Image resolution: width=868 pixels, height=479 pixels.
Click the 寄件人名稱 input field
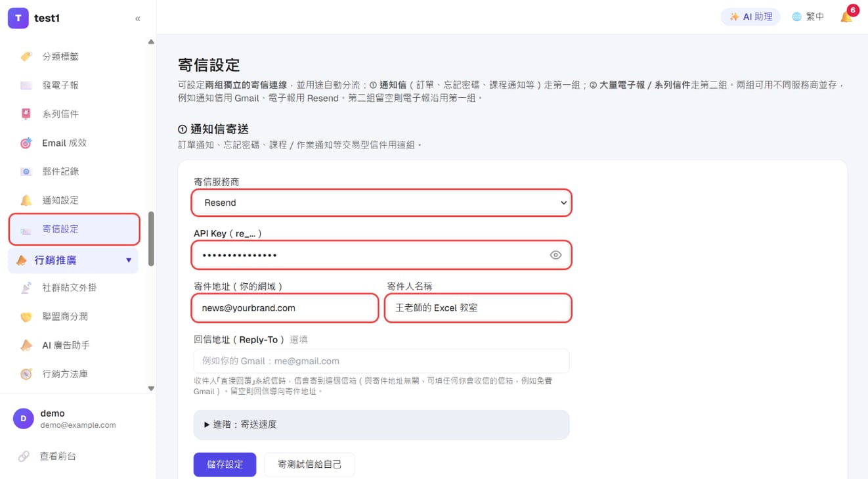click(478, 308)
